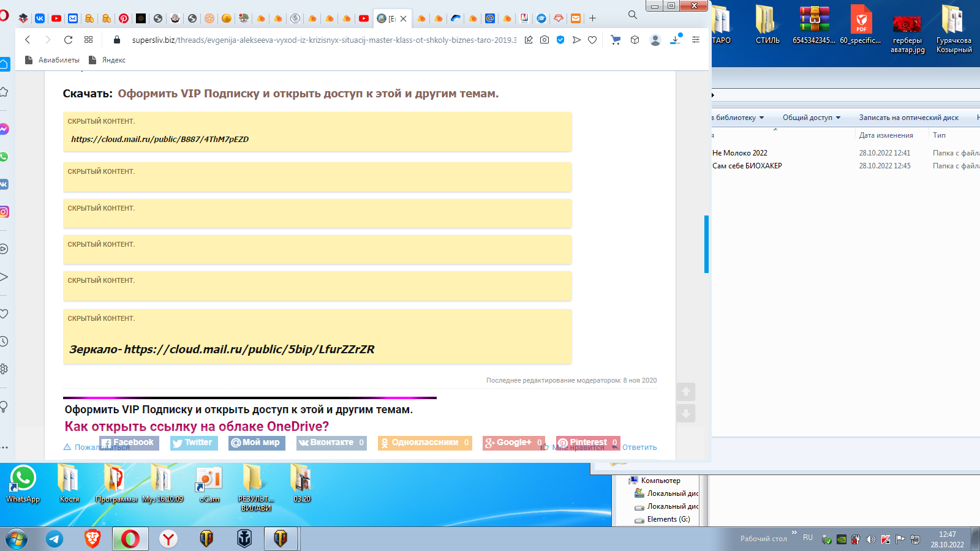
Task: Click the lightbulb icon in Opera sidebar
Action: coord(4,407)
